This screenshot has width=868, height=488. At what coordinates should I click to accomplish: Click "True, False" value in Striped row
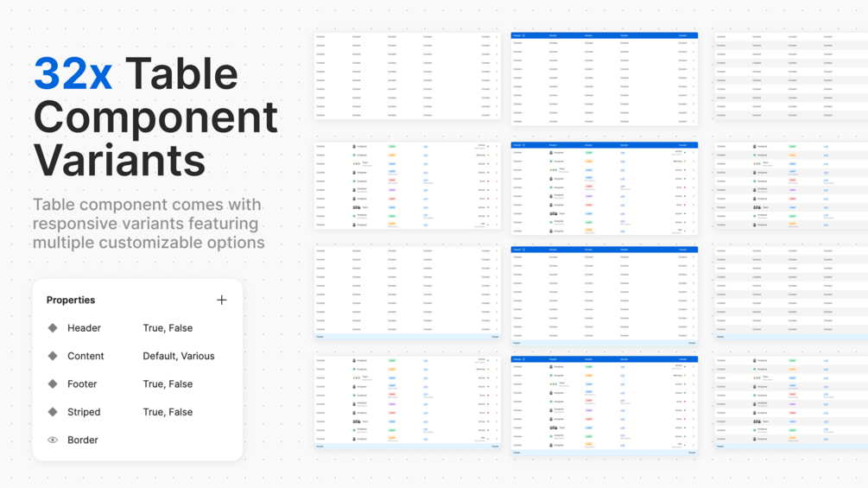coord(168,412)
